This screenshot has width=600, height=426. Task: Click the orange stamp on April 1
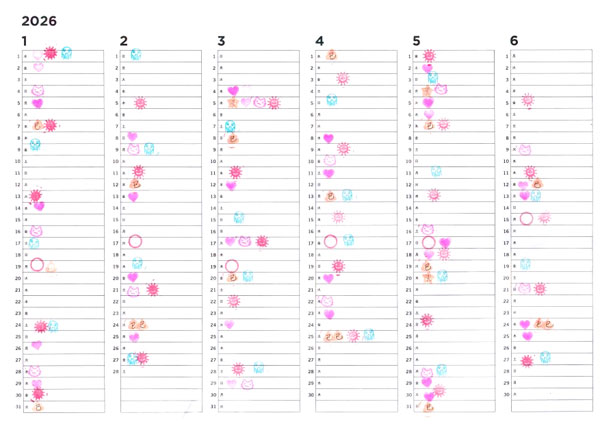point(331,55)
